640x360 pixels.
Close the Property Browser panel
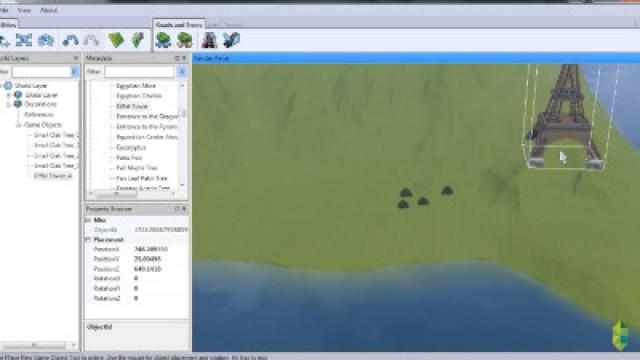[x=184, y=209]
